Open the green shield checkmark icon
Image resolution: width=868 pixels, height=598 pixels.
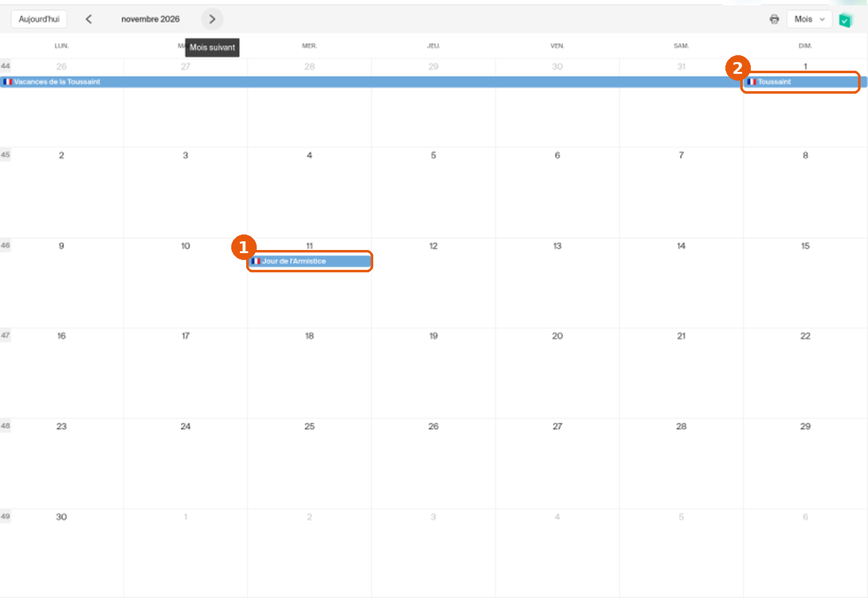845,20
